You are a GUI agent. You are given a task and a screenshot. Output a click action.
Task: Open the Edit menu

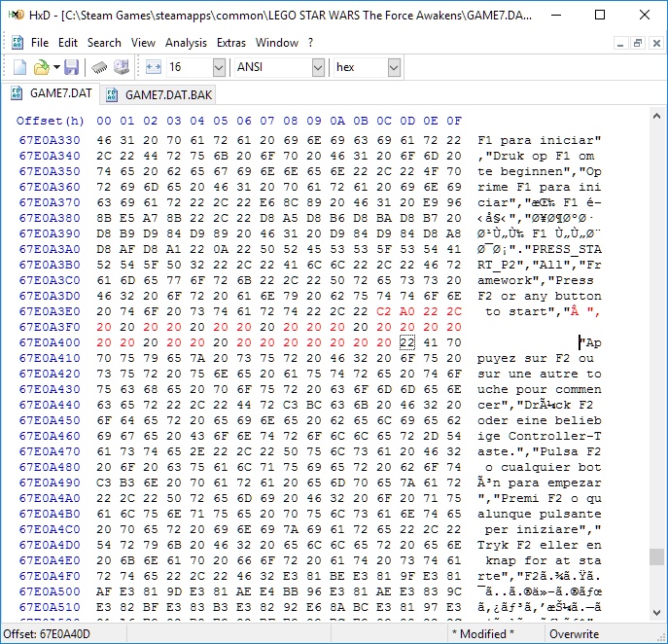tap(68, 43)
